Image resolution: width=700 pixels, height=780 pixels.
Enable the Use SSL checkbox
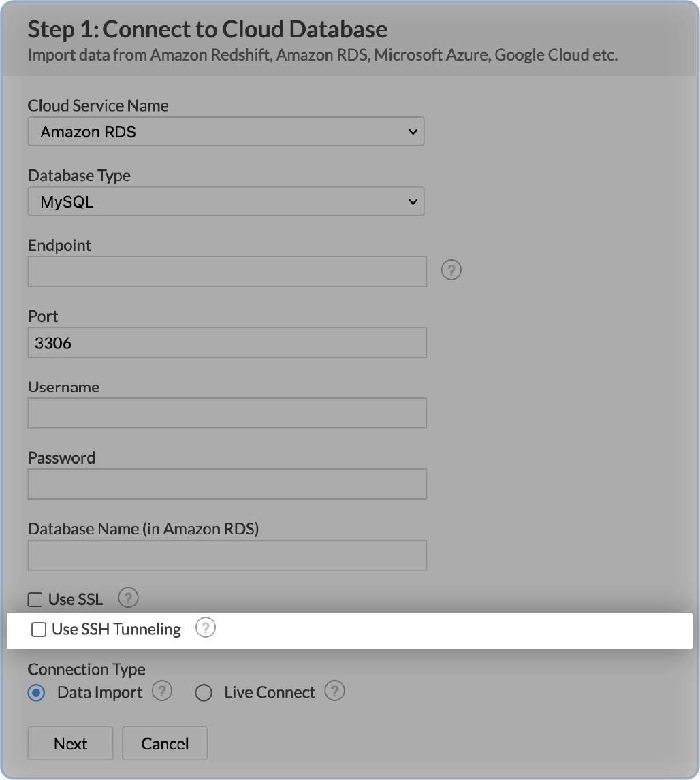[x=34, y=599]
